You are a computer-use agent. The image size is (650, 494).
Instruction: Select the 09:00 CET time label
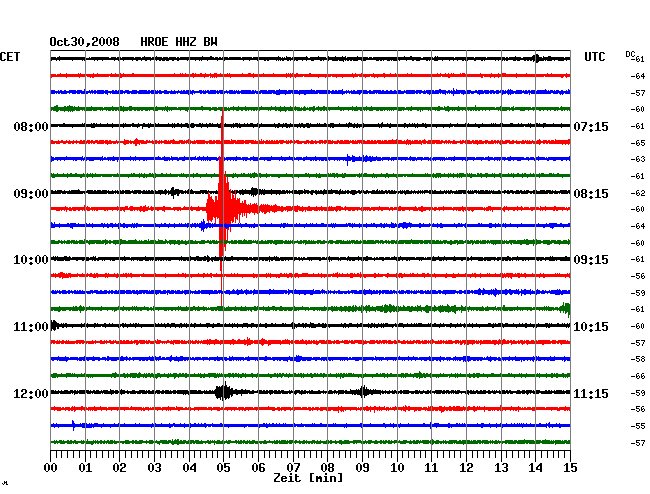(x=31, y=194)
